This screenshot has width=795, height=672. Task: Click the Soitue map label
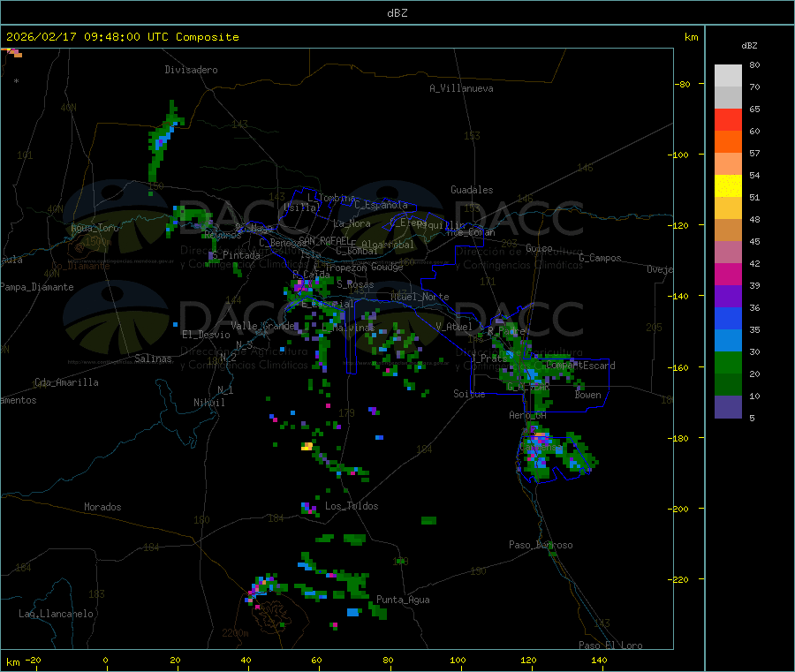469,394
